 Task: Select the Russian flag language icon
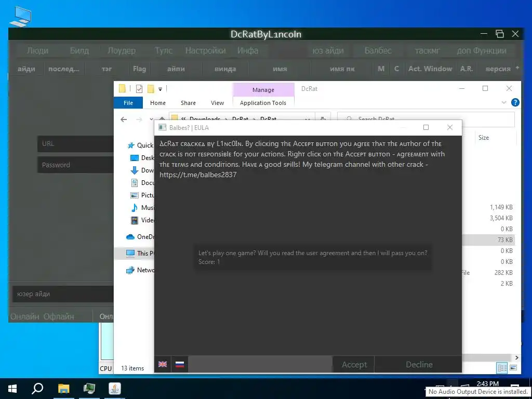(x=179, y=364)
